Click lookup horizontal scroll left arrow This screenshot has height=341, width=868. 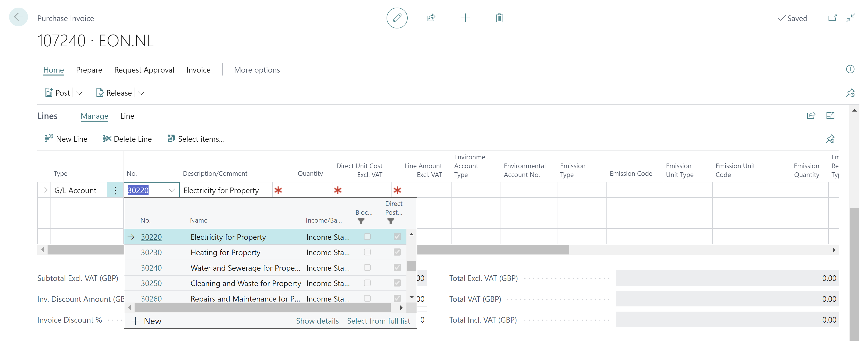[130, 308]
